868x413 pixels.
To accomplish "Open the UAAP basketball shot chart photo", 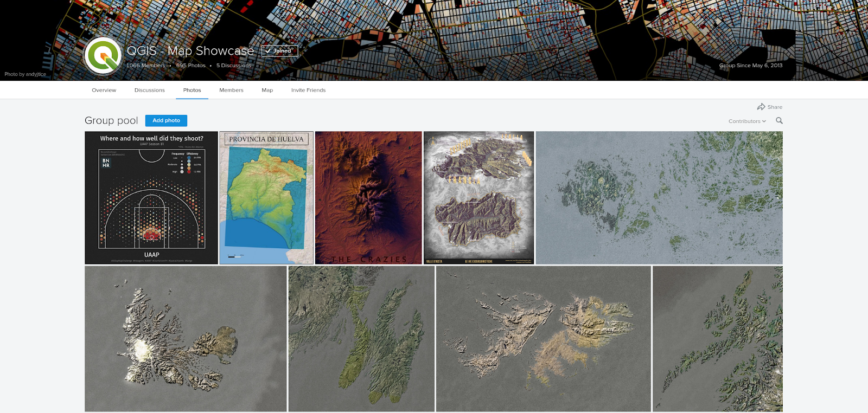I will [x=151, y=198].
